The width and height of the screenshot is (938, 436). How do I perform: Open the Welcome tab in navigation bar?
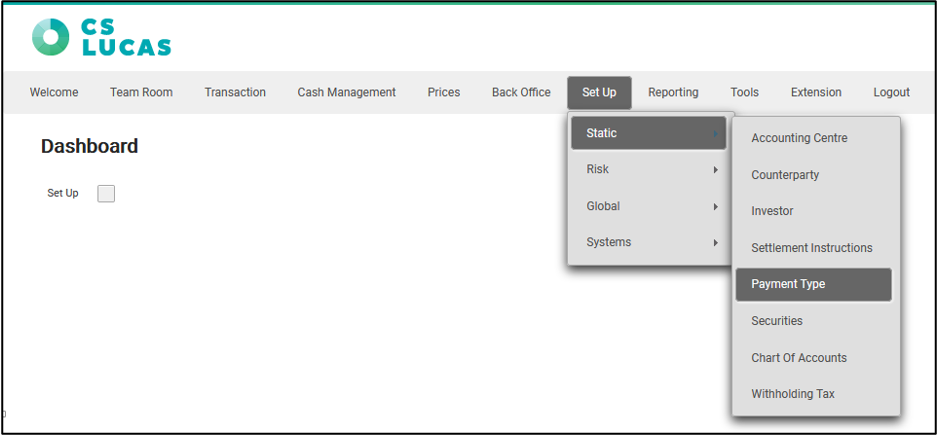point(54,92)
